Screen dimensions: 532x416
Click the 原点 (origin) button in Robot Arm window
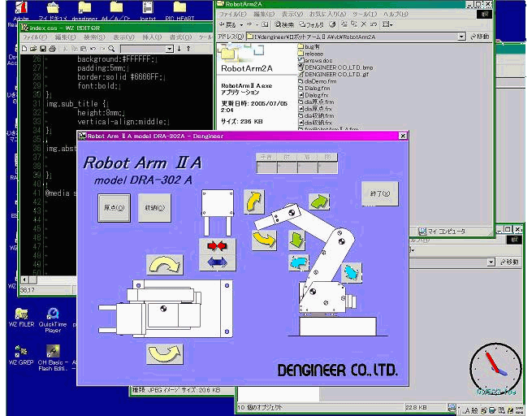click(x=114, y=208)
